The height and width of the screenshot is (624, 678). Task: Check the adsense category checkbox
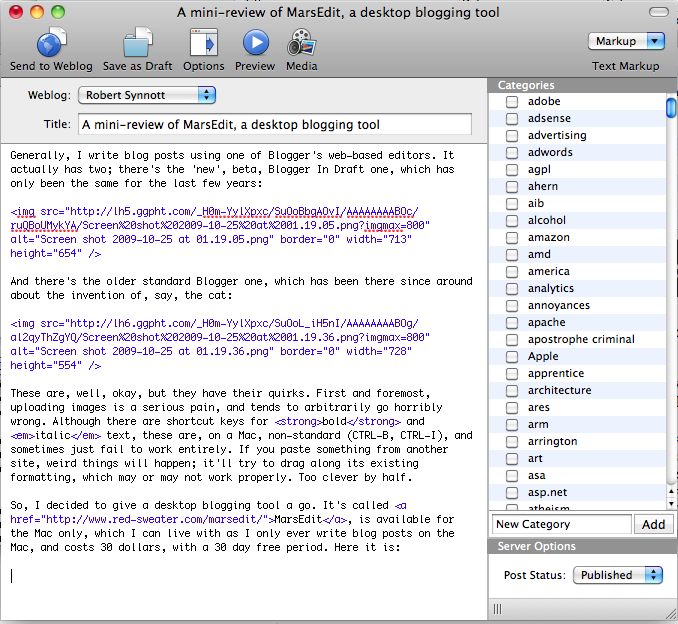click(512, 118)
